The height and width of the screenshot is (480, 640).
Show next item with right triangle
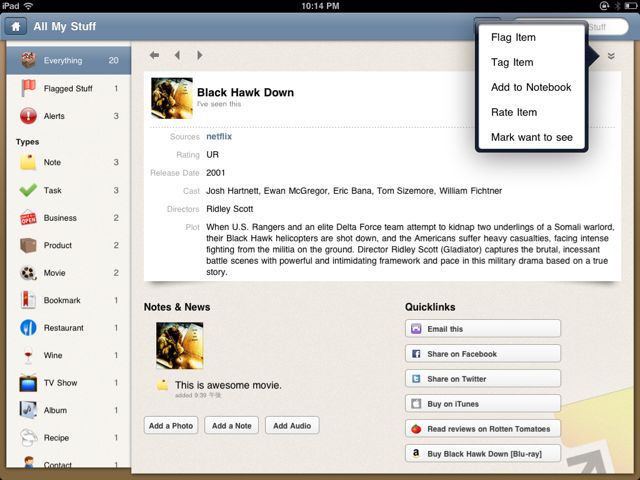200,55
